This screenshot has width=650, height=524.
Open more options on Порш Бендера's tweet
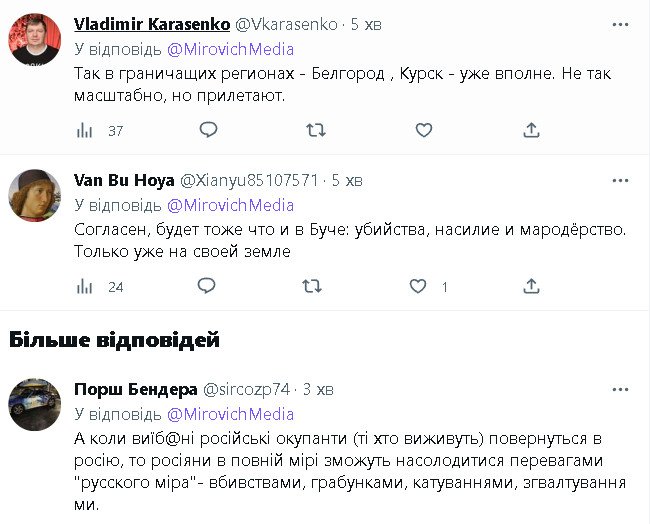click(x=620, y=388)
